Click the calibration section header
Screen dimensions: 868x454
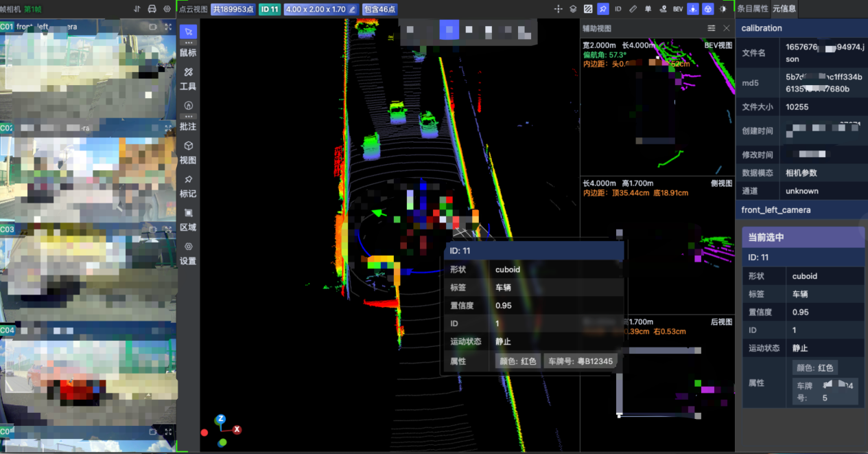(801, 28)
